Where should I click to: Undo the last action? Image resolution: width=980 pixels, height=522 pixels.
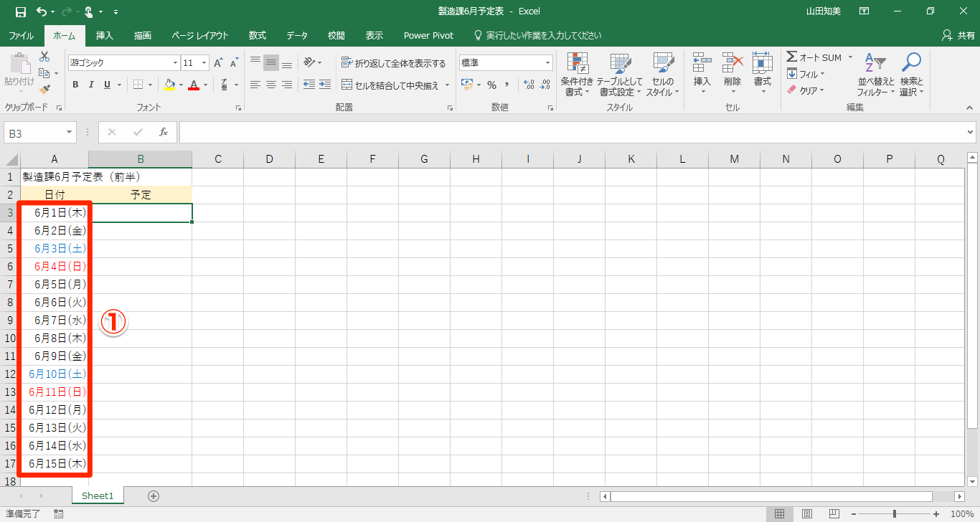click(42, 11)
